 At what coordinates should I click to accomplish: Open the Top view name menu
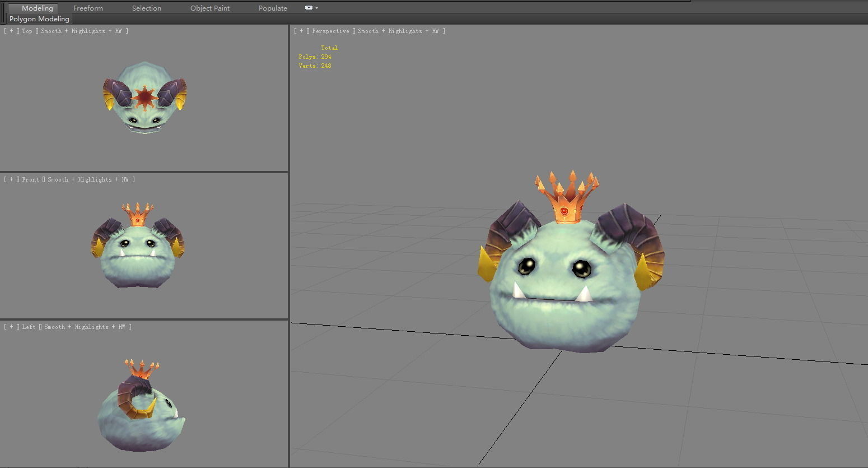pos(27,31)
